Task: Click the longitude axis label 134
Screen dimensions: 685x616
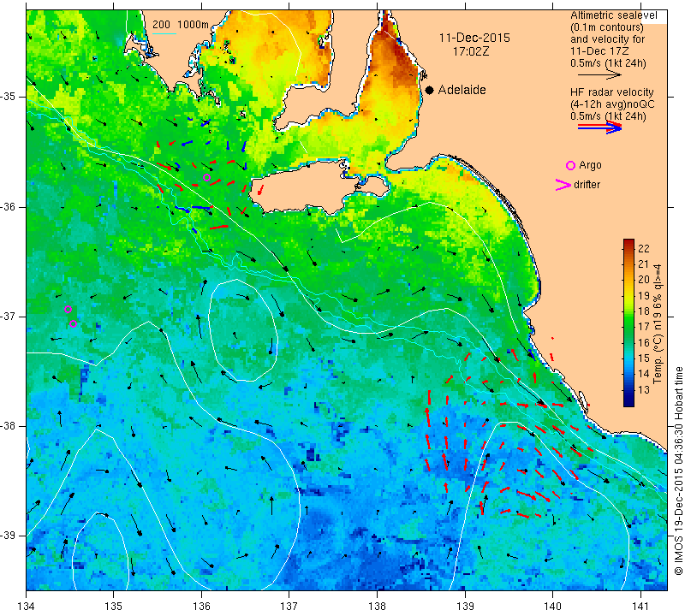Action: point(27,606)
